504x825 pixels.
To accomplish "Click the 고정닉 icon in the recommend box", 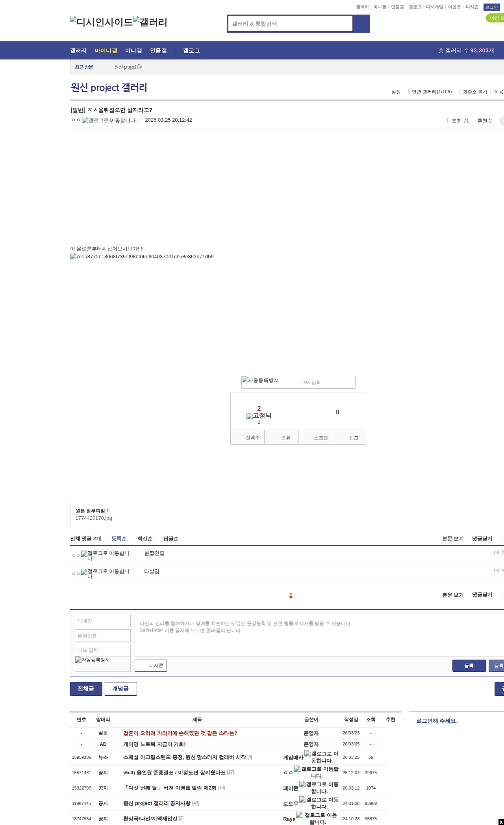I will (x=259, y=416).
